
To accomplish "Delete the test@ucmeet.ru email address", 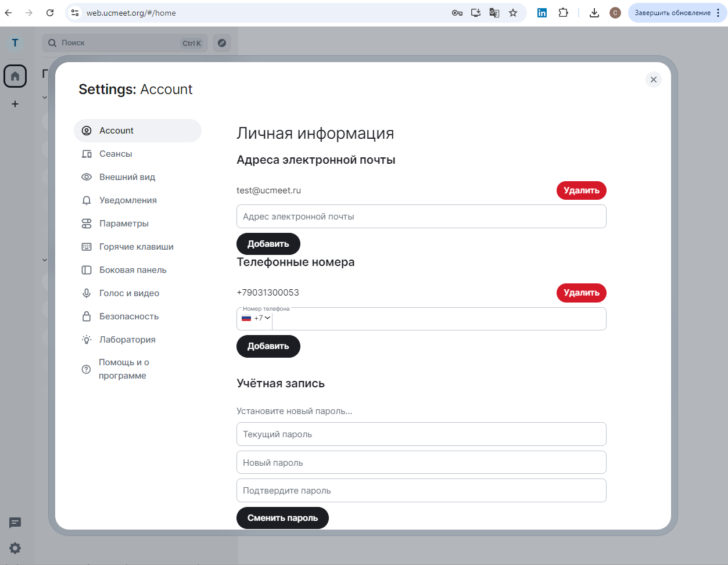I will pyautogui.click(x=581, y=190).
